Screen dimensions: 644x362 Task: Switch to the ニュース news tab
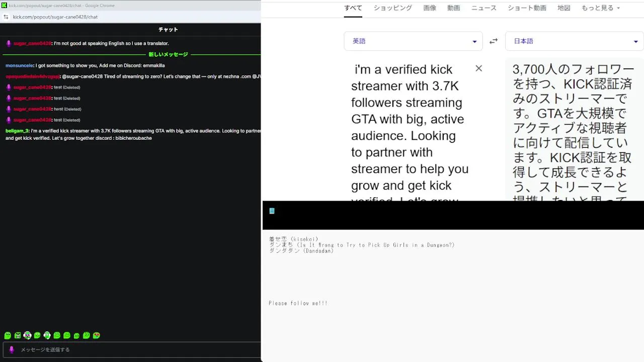pyautogui.click(x=484, y=8)
